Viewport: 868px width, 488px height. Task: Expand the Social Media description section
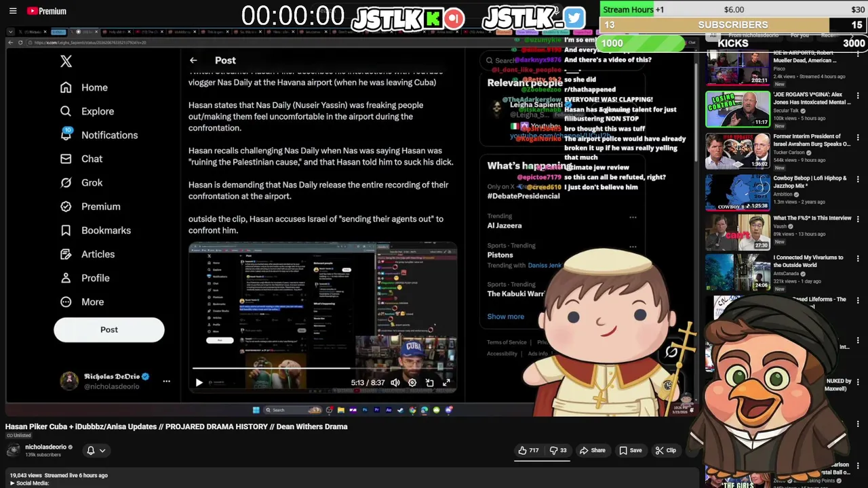[x=30, y=483]
